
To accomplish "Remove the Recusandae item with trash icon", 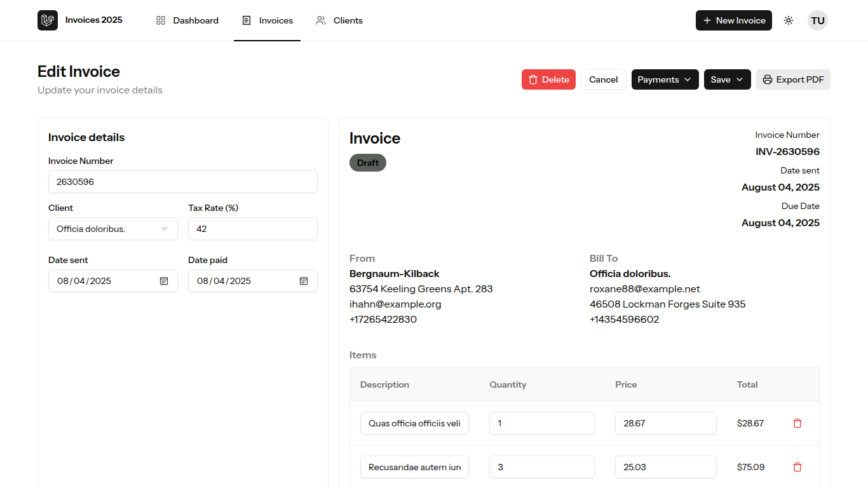I will [x=797, y=467].
